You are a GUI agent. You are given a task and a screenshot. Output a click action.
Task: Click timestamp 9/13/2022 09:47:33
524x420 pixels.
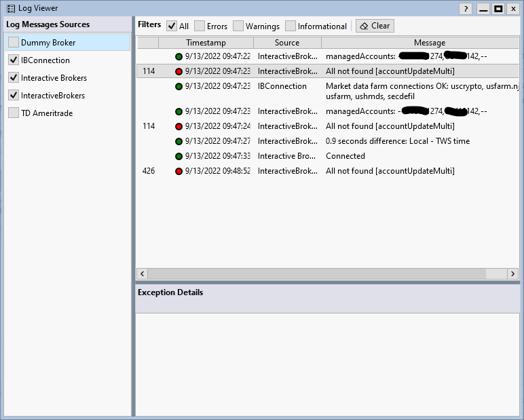[x=218, y=156]
